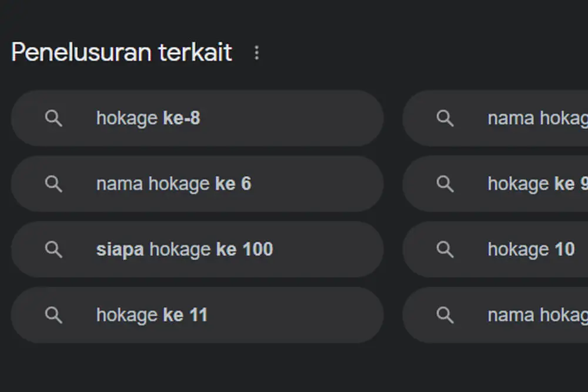This screenshot has height=392, width=588.
Task: Click the magnifier icon beside "hokage ke-8"
Action: (54, 118)
